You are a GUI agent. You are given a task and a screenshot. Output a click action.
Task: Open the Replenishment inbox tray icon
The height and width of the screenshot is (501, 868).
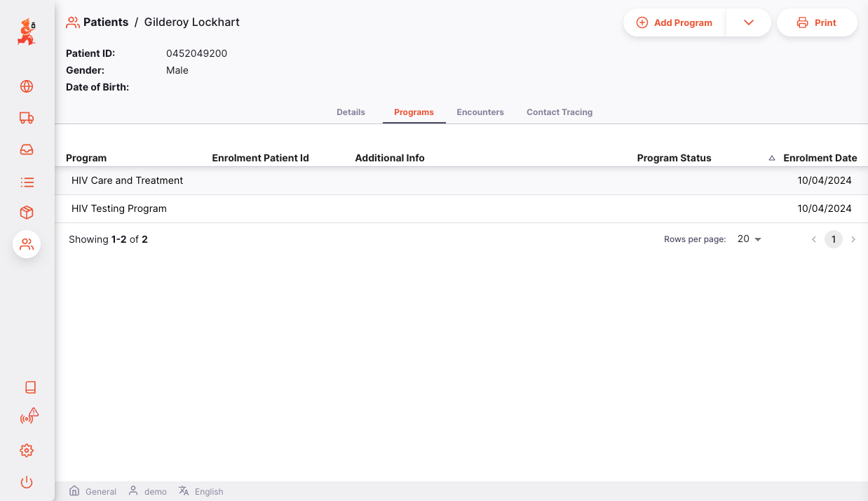[27, 149]
